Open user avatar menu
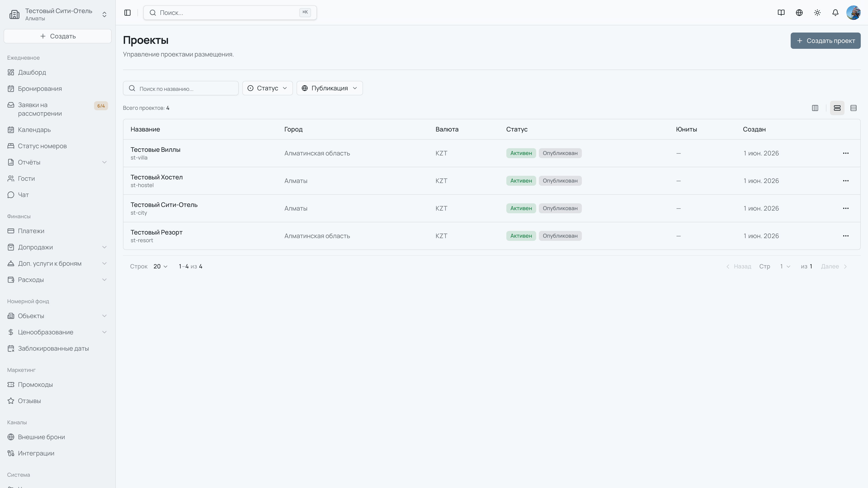Image resolution: width=868 pixels, height=488 pixels. click(854, 12)
